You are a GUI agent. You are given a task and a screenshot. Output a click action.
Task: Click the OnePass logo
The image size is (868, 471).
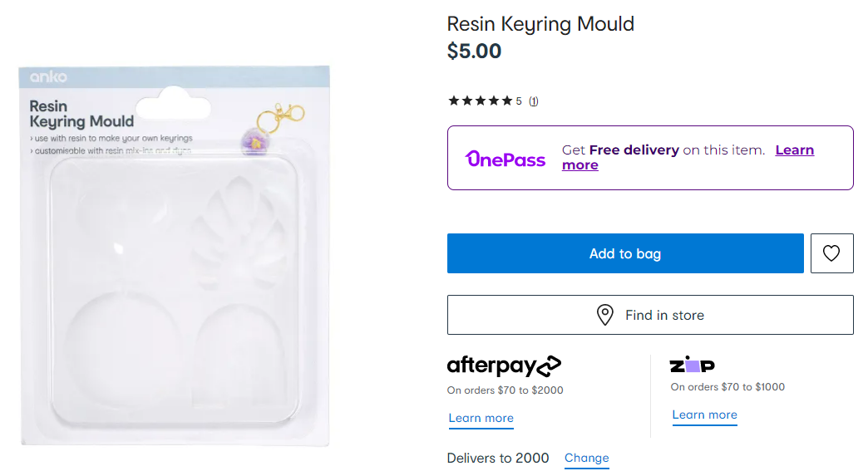pyautogui.click(x=506, y=159)
